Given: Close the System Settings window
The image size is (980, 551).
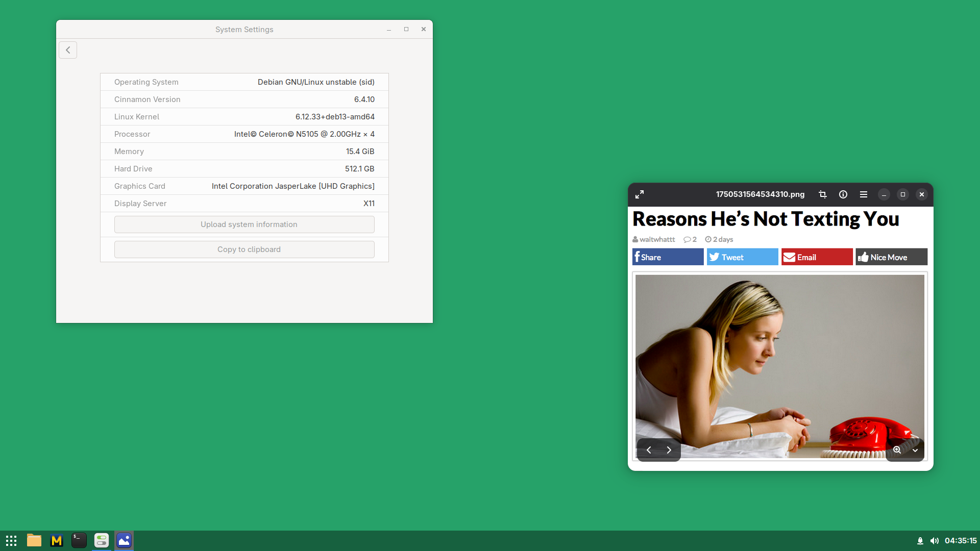Looking at the screenshot, I should (x=424, y=30).
